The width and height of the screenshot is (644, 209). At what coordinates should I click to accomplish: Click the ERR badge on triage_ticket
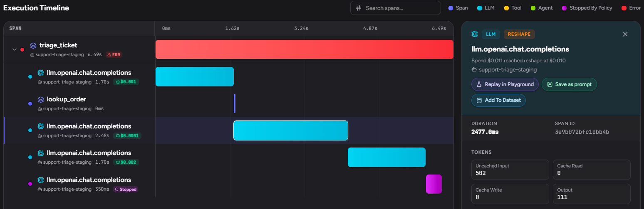pos(114,54)
